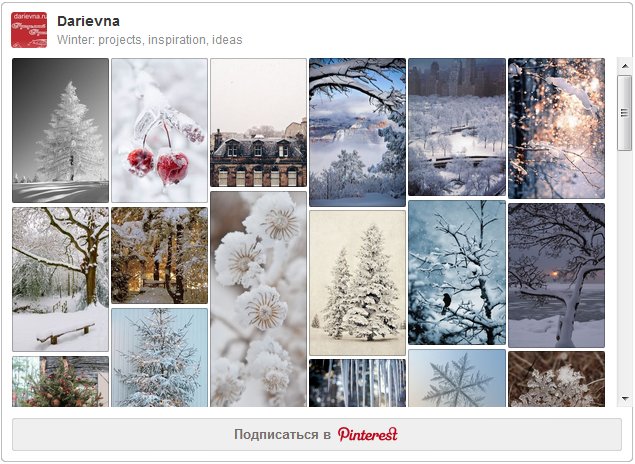Open the snowy forest with warm lights pin
635x464 pixels.
click(160, 255)
